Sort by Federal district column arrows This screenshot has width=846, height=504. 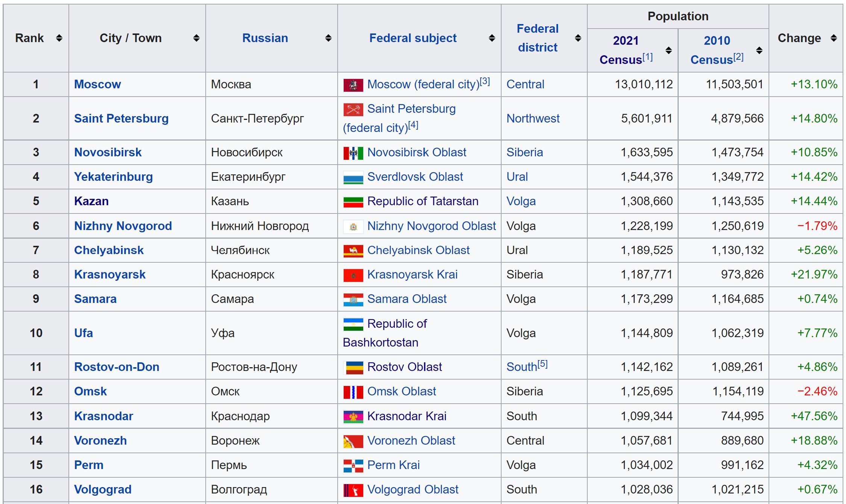click(x=578, y=38)
